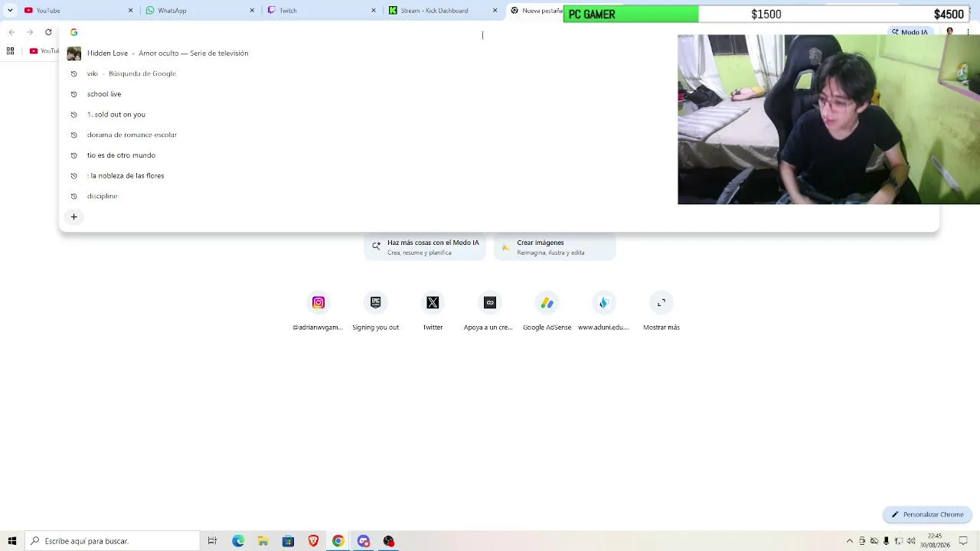Image resolution: width=980 pixels, height=551 pixels.
Task: Open the YouTube bookmark in bookmarks bar
Action: coord(44,51)
